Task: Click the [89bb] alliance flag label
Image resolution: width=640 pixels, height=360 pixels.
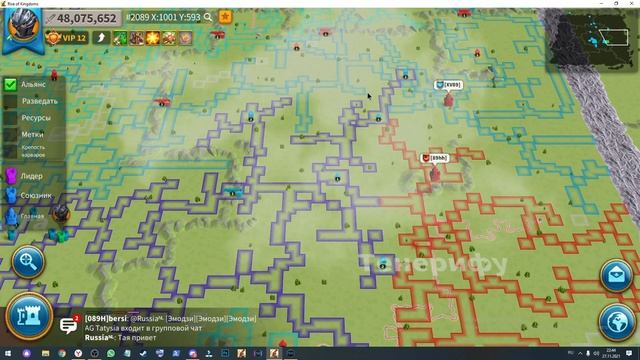Action: click(435, 158)
